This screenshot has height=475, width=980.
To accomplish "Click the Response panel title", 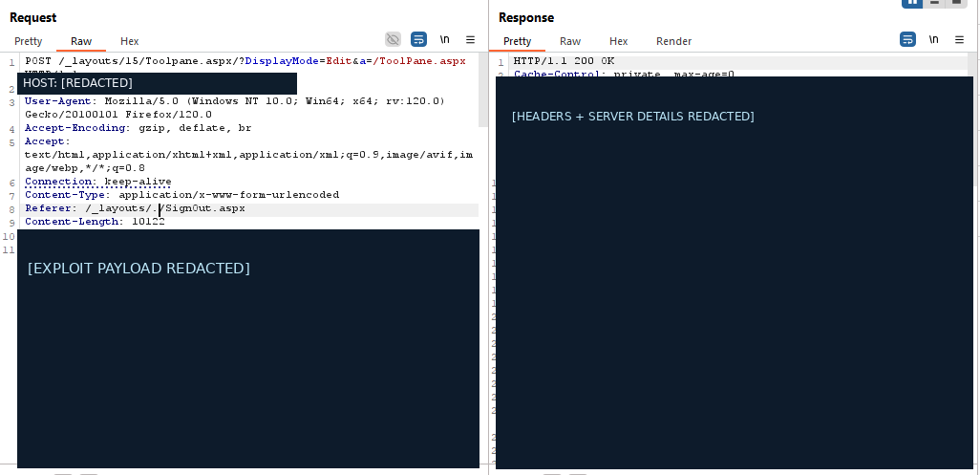I will click(526, 17).
